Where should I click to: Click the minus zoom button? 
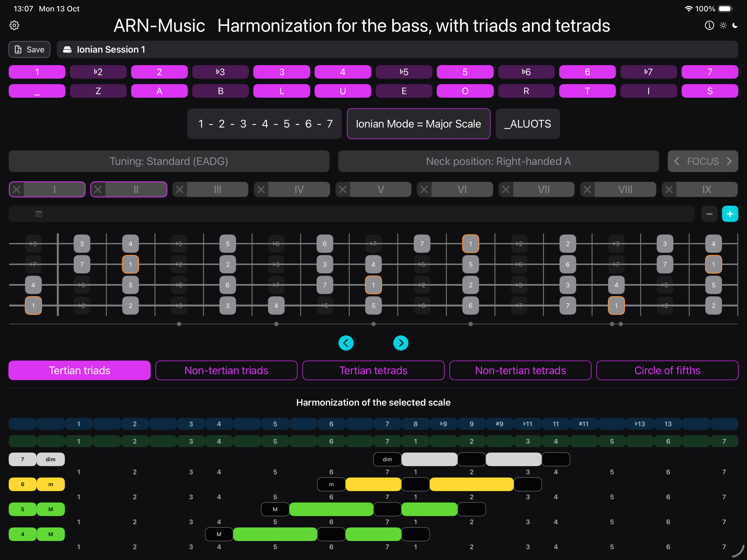point(709,214)
